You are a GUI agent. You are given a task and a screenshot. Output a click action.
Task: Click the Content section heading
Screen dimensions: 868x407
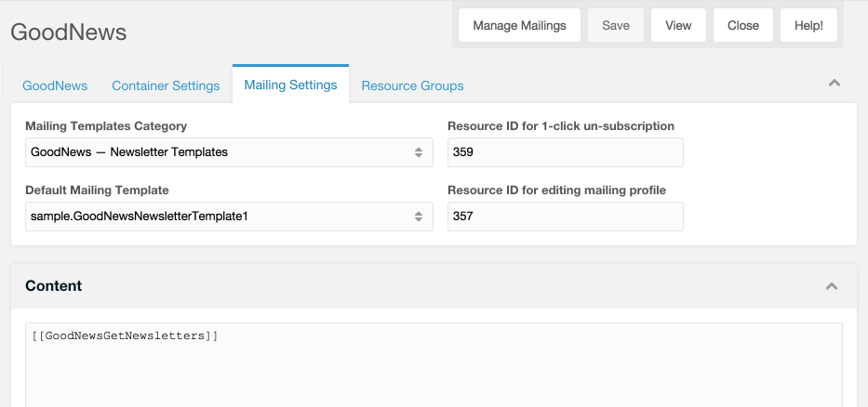pyautogui.click(x=54, y=286)
